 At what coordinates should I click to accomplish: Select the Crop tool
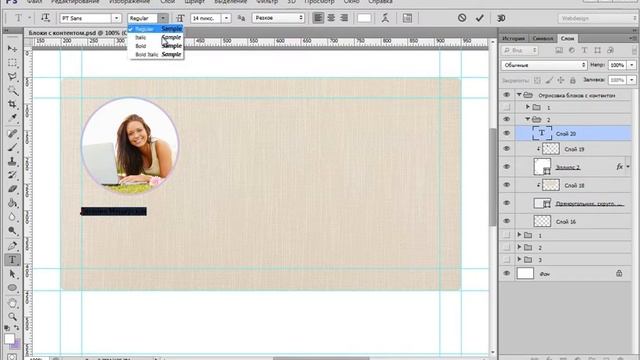[x=12, y=104]
